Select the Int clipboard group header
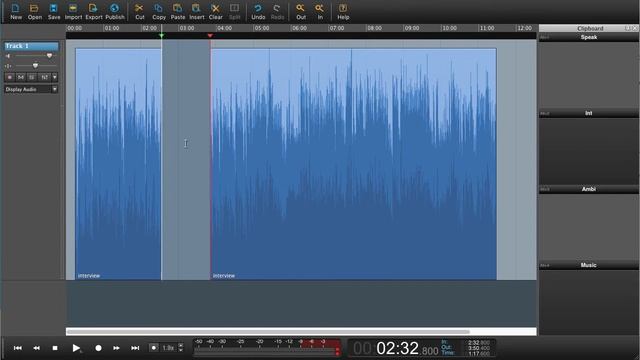The height and width of the screenshot is (360, 640). click(x=589, y=113)
